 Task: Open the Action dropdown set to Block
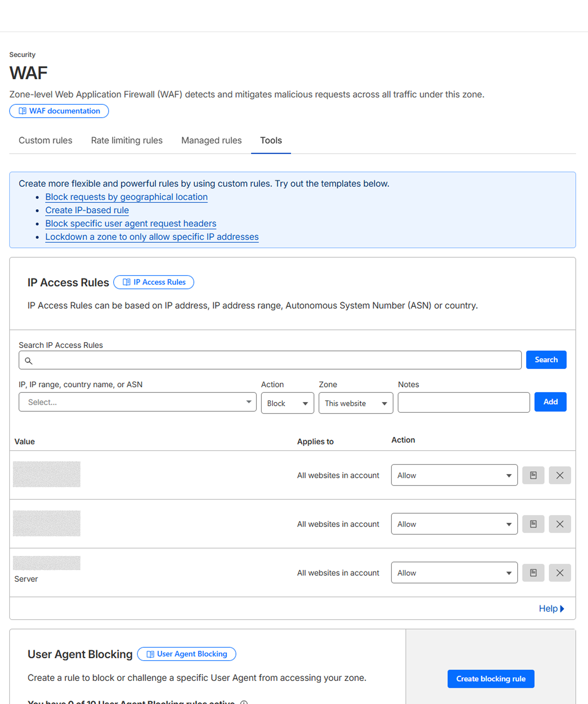point(287,403)
